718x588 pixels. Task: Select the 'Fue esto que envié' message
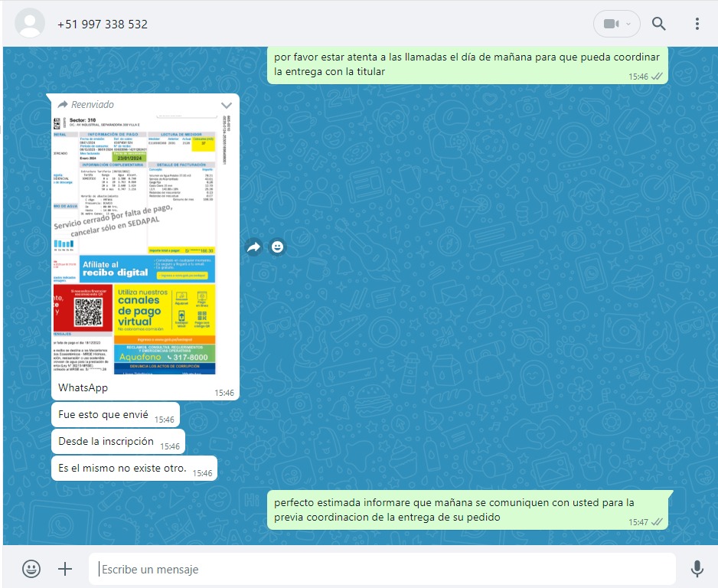pos(103,415)
